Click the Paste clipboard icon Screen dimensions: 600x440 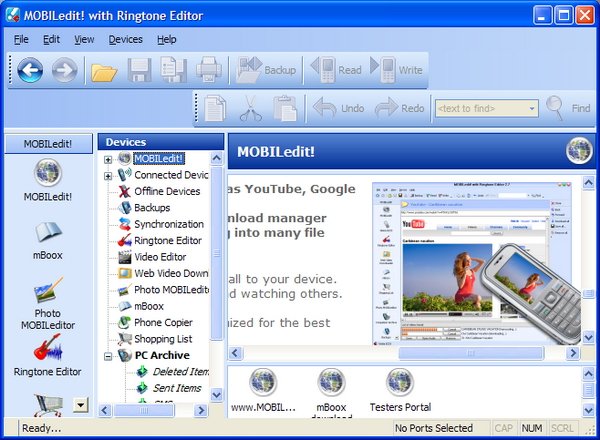[285, 108]
